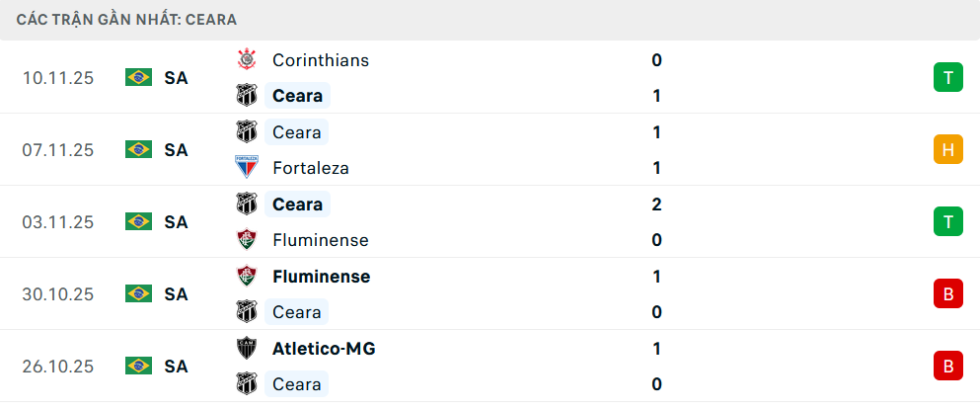
Task: Click the Ceara crest in the 10.11.25 match
Action: coord(246,96)
